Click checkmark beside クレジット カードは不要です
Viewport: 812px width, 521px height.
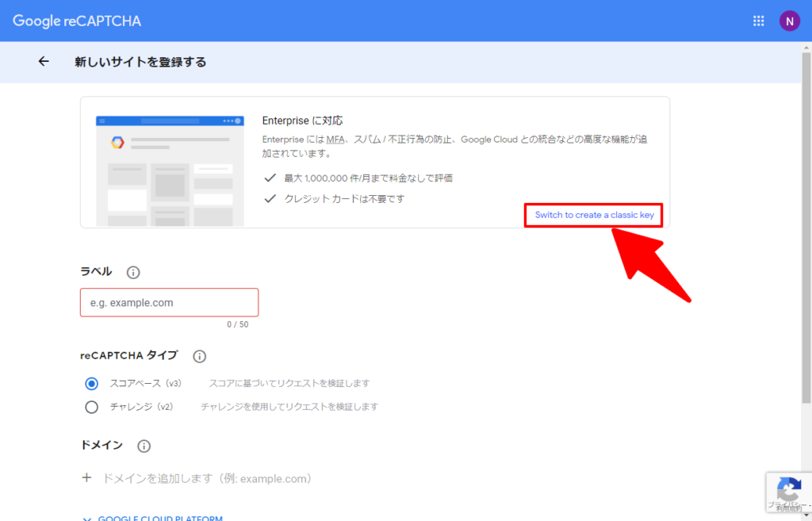[270, 199]
